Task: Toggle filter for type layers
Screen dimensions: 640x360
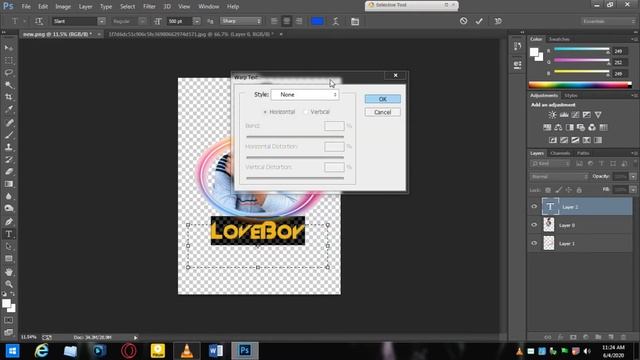Action: click(601, 164)
